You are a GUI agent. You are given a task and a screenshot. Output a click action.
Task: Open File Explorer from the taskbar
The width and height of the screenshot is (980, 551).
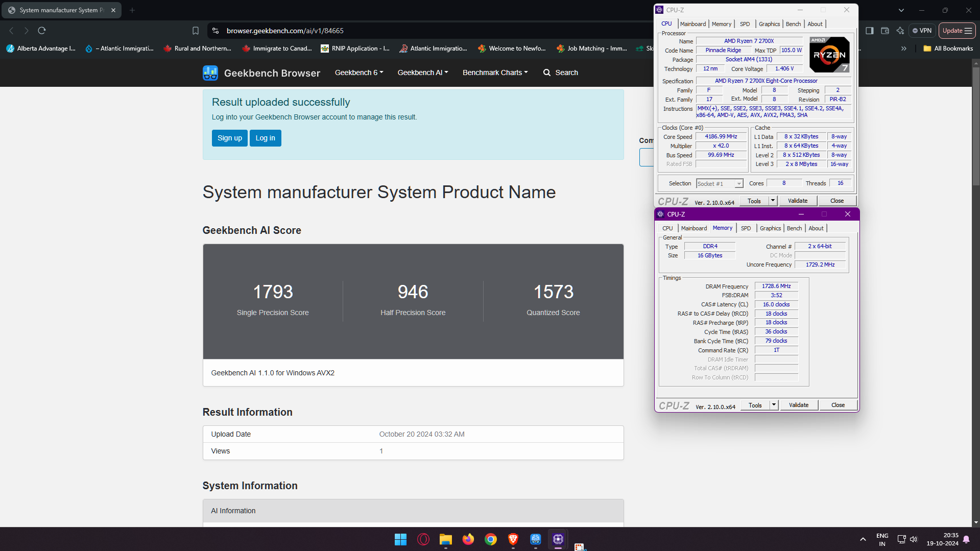coord(446,539)
